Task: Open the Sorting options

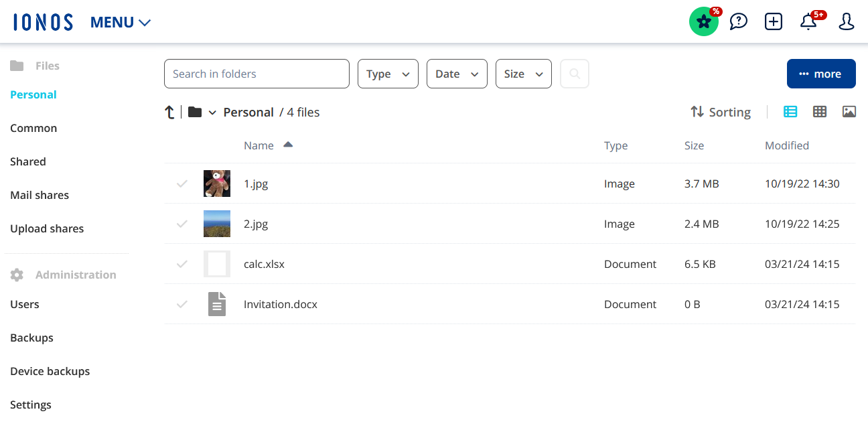Action: [x=721, y=112]
